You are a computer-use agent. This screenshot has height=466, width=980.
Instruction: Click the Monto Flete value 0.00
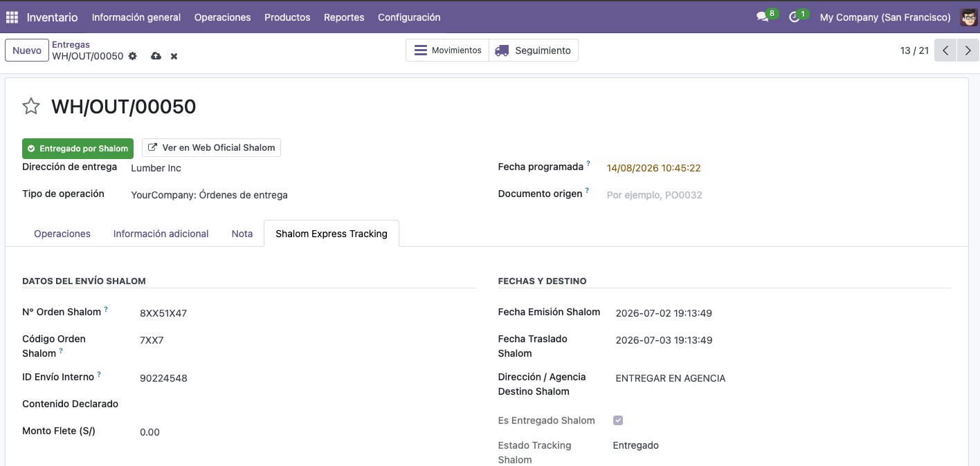(149, 432)
